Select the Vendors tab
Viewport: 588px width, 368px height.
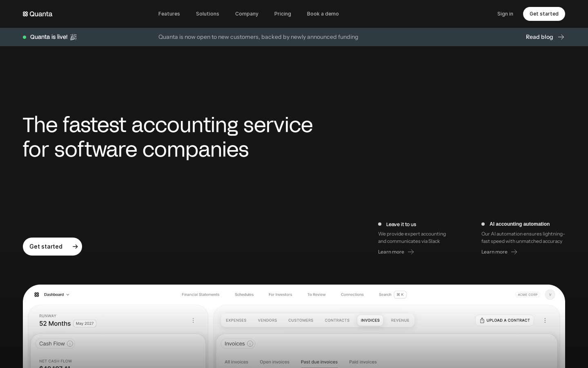point(267,320)
